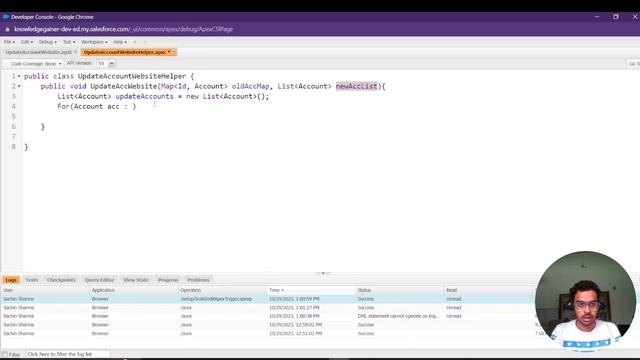Select the log row from 12:59:02 PM
Viewport: 640px width, 360px height.
(267, 325)
